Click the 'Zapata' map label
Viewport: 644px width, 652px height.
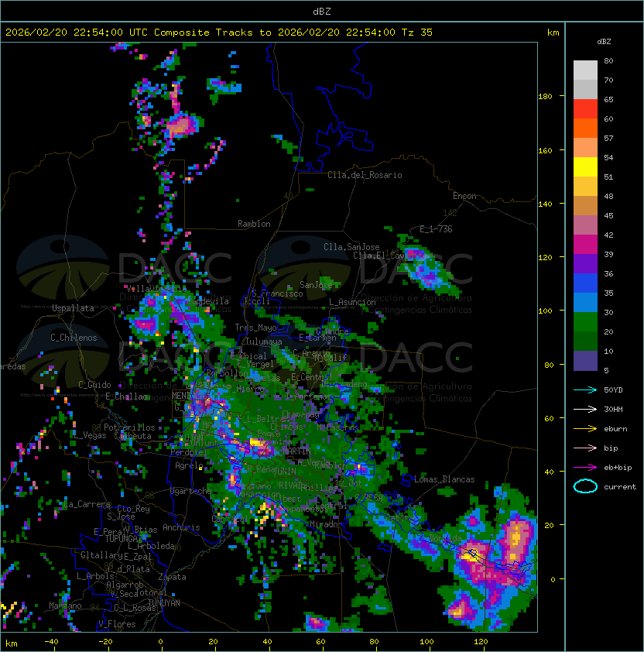[x=172, y=577]
